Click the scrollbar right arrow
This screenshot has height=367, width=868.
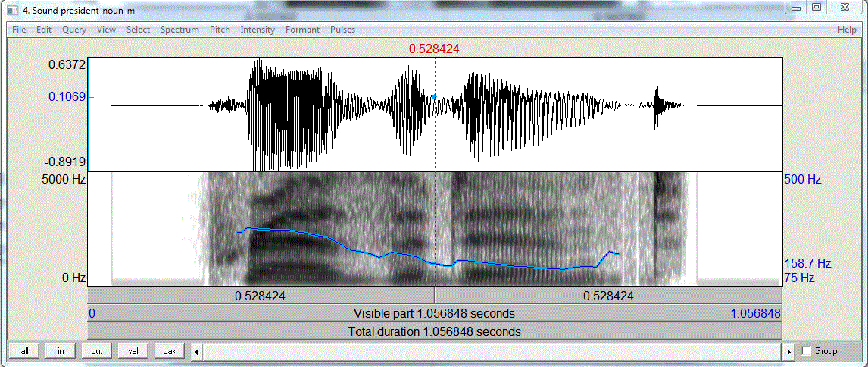click(790, 352)
